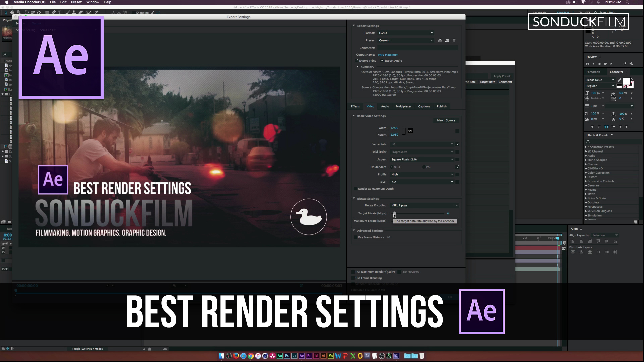This screenshot has height=362, width=644.
Task: Open the Preset menu in the menu bar
Action: 76,2
